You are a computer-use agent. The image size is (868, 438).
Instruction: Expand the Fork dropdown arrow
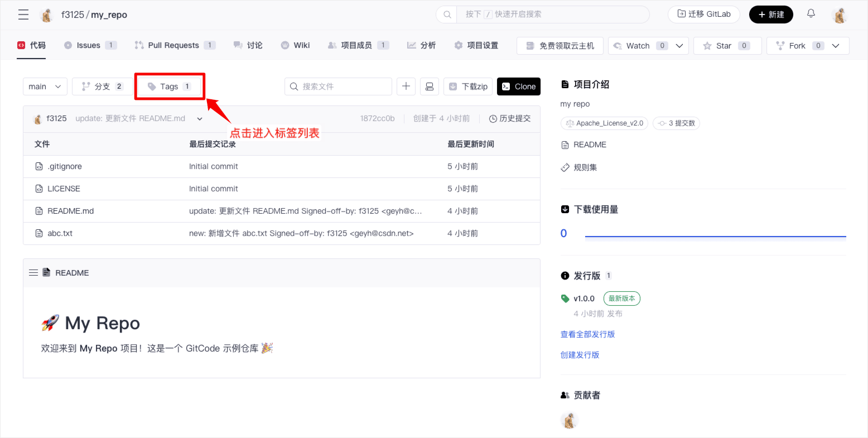[x=836, y=46]
